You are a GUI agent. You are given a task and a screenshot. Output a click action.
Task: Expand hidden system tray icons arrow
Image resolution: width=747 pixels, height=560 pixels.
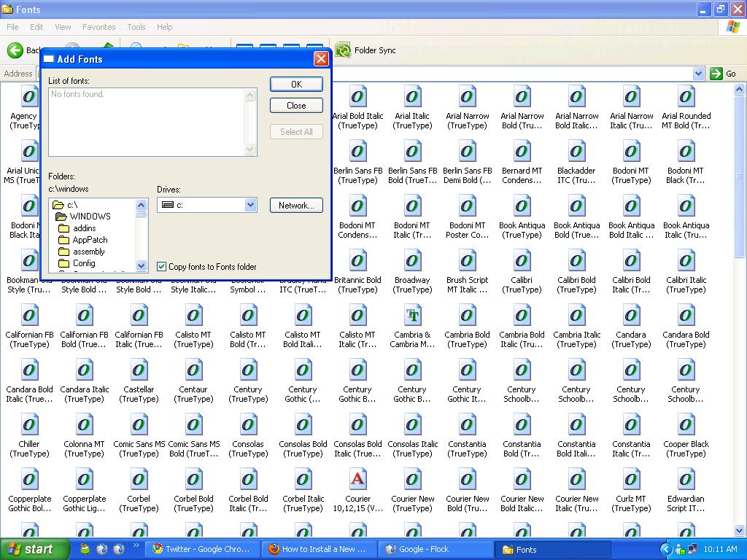pos(665,550)
